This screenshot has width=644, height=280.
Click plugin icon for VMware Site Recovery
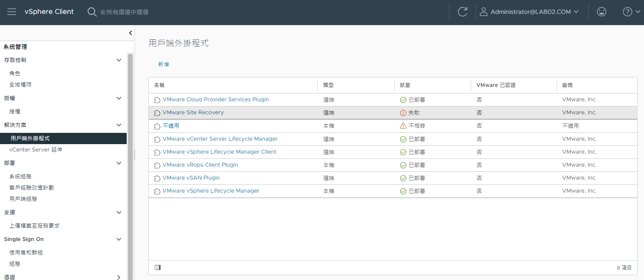157,113
